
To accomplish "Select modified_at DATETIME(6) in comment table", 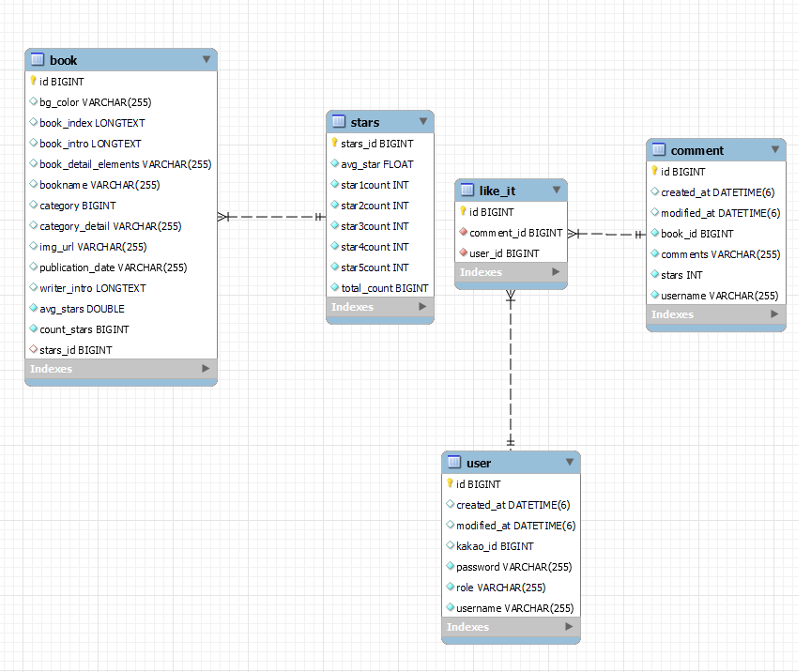I will click(x=716, y=213).
